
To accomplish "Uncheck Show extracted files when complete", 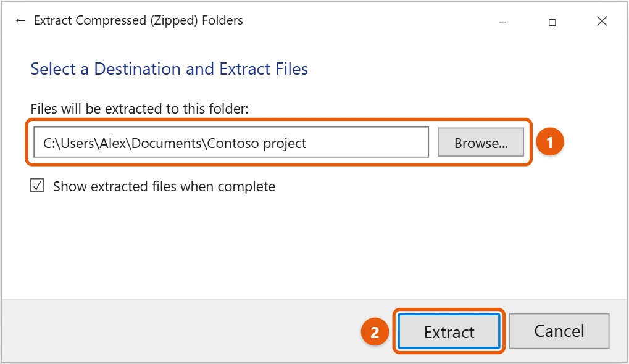I will tap(37, 186).
